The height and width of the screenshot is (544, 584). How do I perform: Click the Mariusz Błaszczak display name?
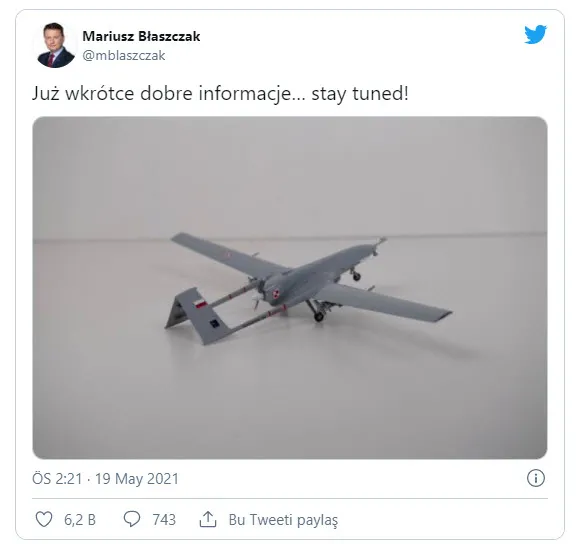(142, 36)
